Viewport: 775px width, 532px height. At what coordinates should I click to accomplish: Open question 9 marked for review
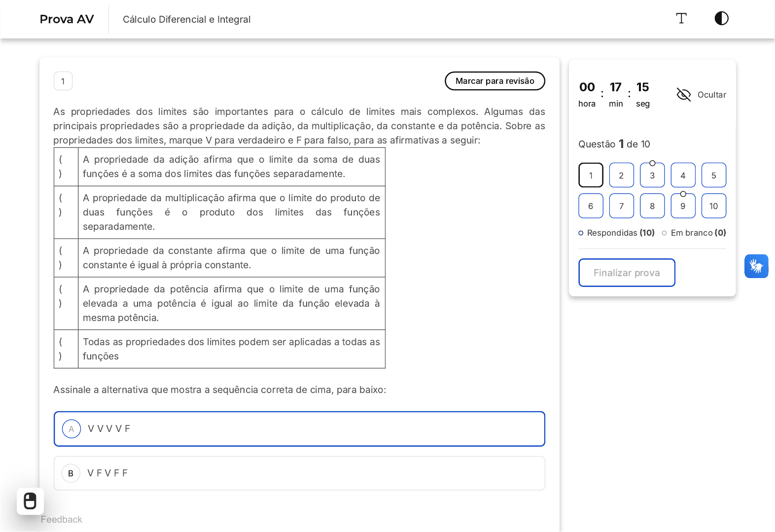coord(683,206)
